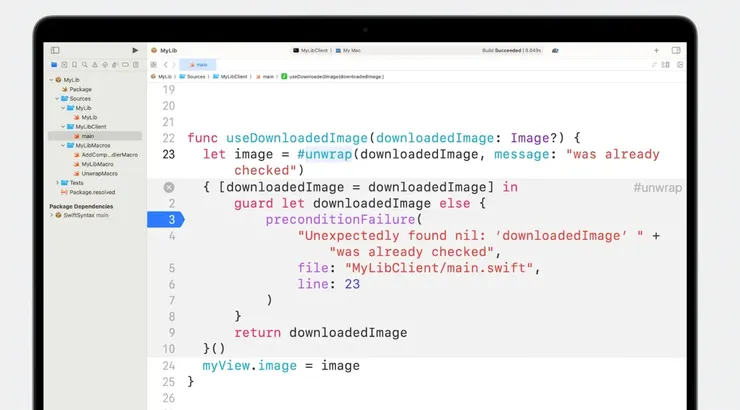Click the MyLib project title in toolbar

[x=164, y=50]
